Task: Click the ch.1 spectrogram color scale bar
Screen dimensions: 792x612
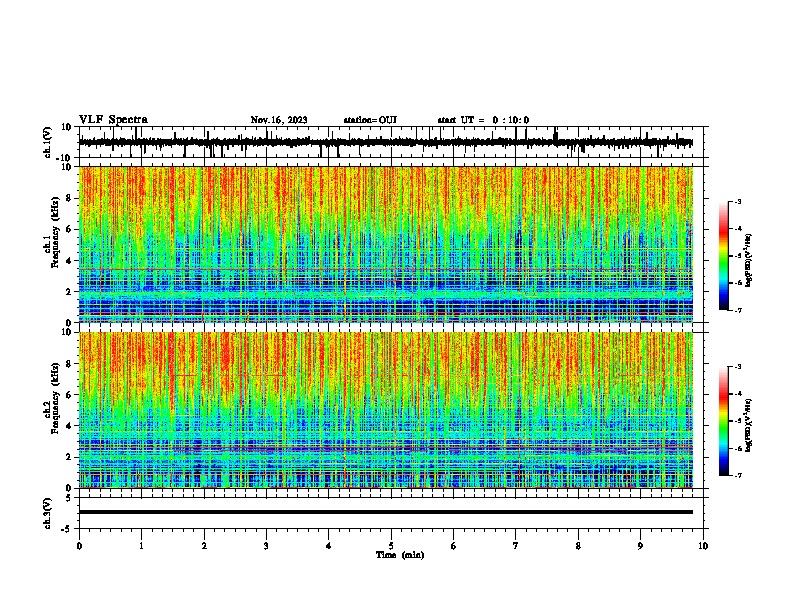Action: tap(723, 256)
